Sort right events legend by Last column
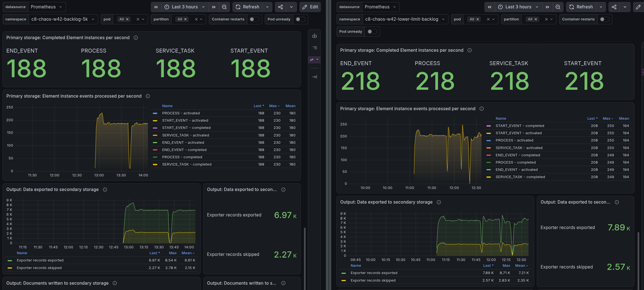Viewport: 644px width, 290px height. click(592, 119)
